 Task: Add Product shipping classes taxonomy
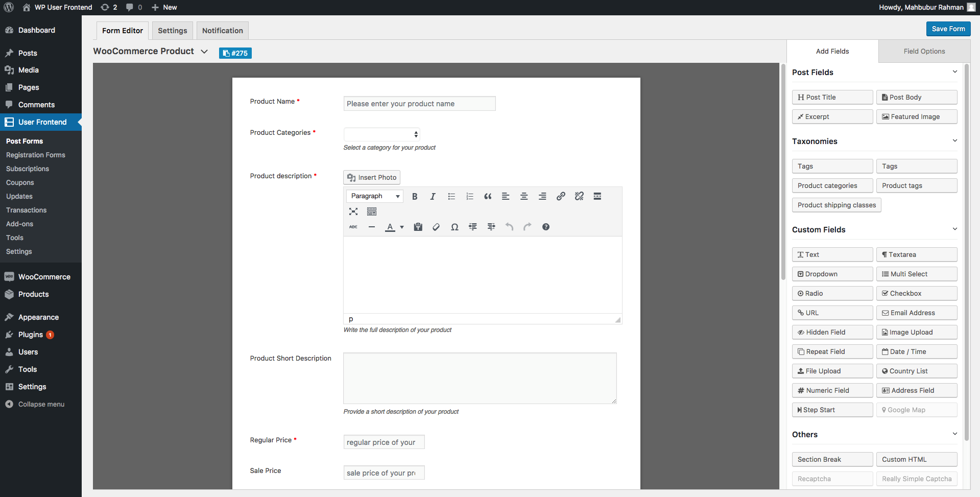[x=836, y=205]
